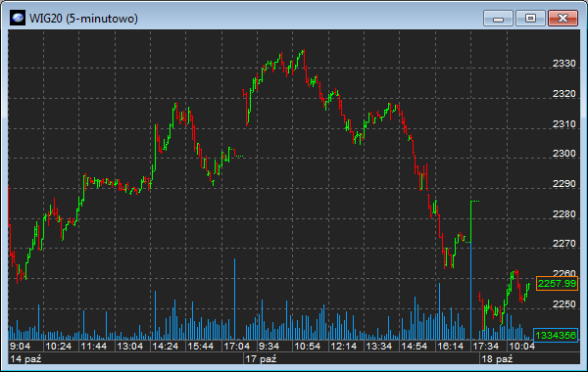
Task: Click the 9:04 time axis label
Action: [x=21, y=347]
